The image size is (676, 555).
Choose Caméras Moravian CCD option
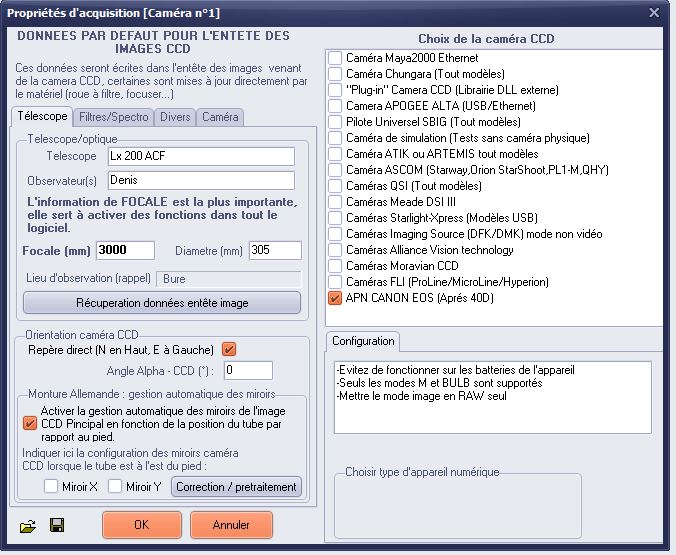(335, 266)
